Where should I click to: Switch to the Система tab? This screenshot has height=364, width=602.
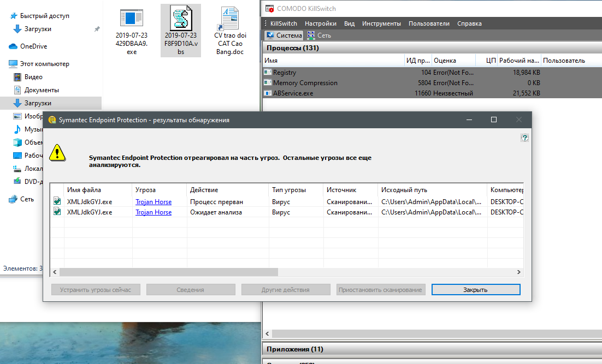tap(284, 35)
